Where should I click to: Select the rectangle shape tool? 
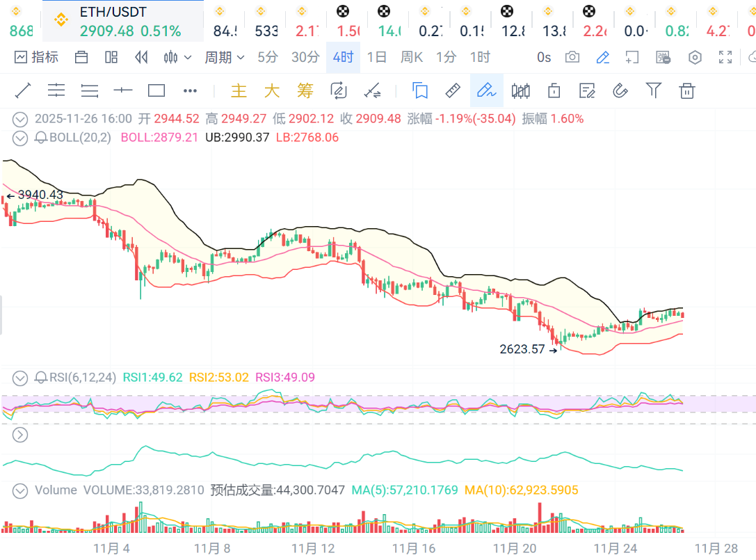156,90
